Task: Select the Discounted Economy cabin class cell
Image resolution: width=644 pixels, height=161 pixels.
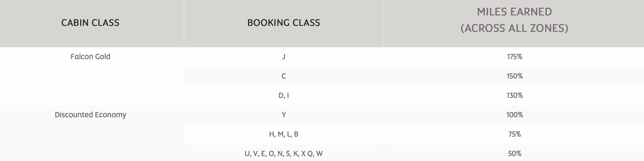Action: pos(90,115)
